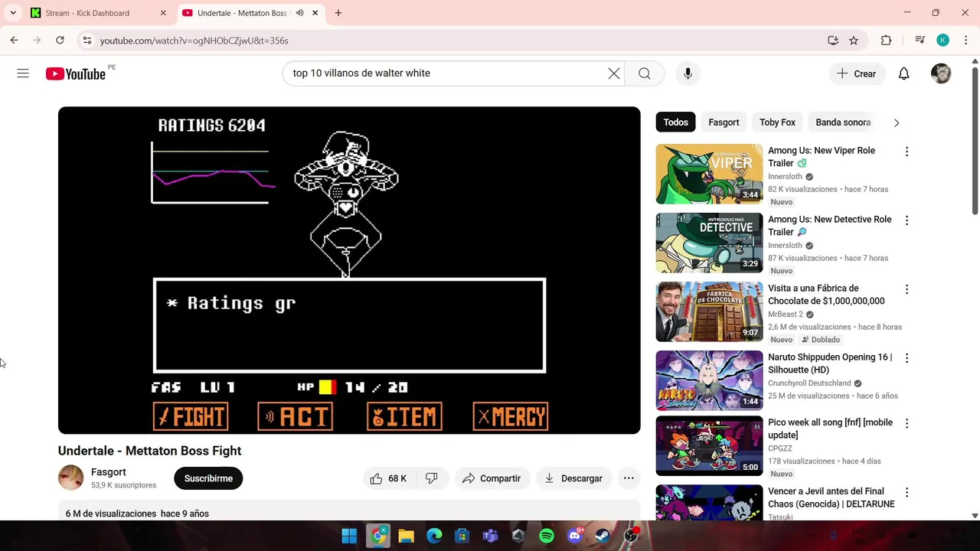
Task: Select the Toby Fox filter chip
Action: tap(777, 122)
